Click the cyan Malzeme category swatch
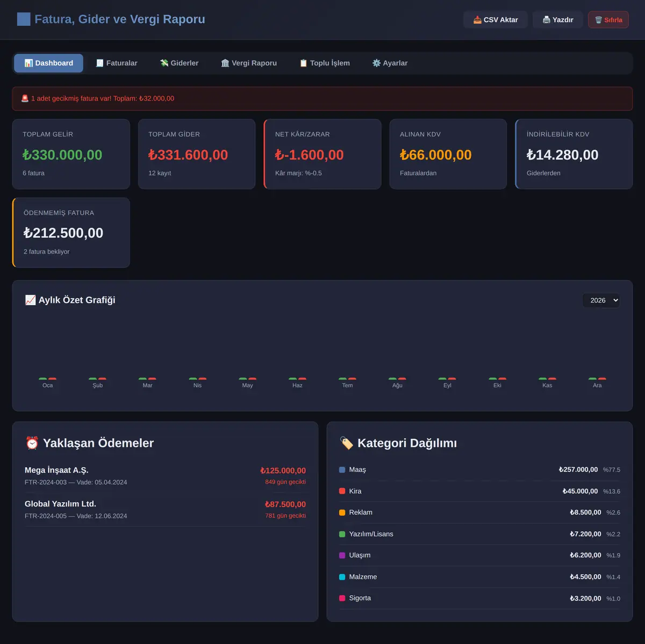Viewport: 645px width, 644px height. coord(342,577)
